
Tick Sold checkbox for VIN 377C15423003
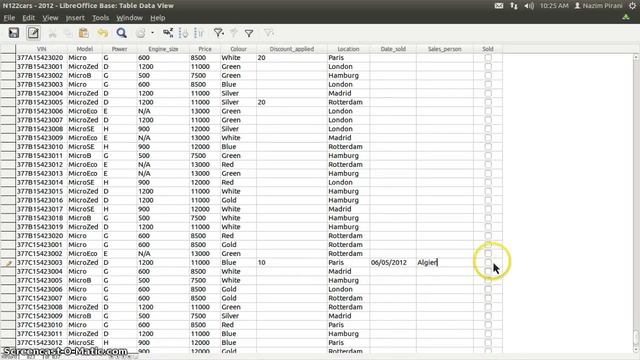point(488,262)
